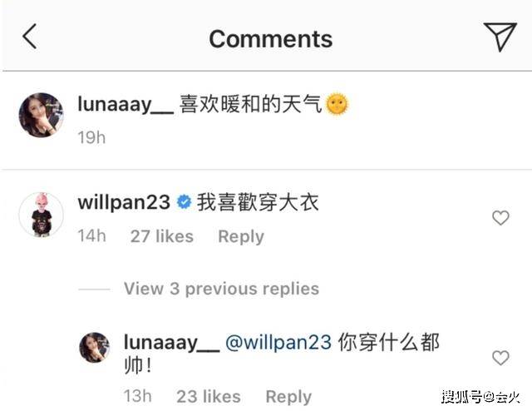Open willpan23 avatar with black shirt

coord(41,215)
